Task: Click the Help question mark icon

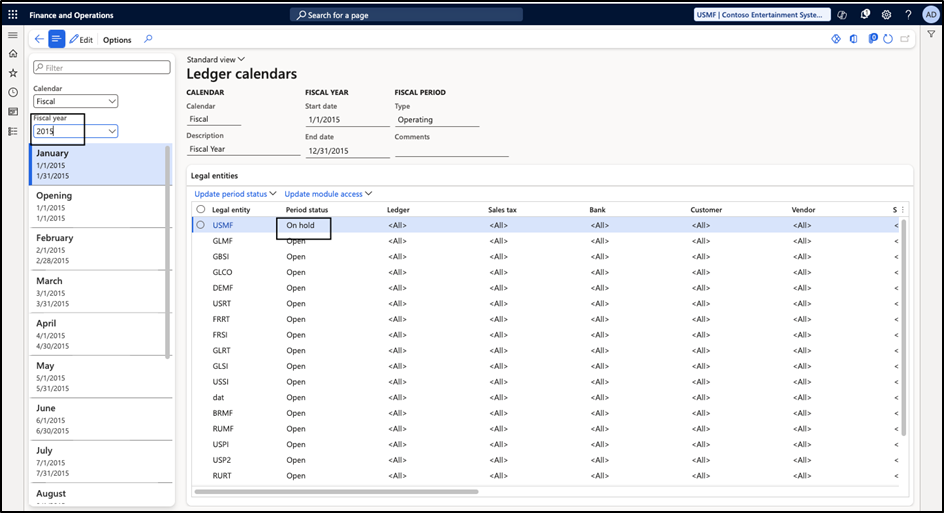Action: point(907,15)
